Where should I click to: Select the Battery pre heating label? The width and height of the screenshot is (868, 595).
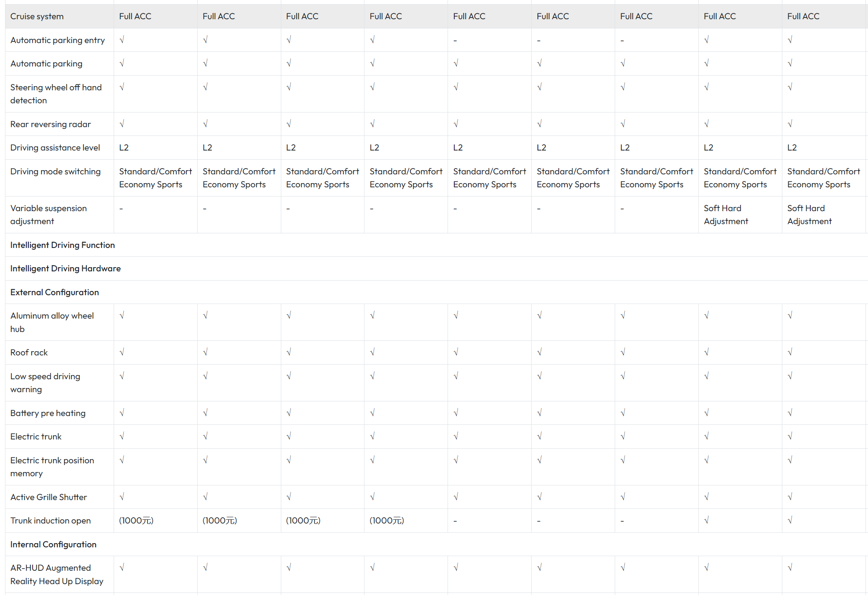[x=48, y=413]
